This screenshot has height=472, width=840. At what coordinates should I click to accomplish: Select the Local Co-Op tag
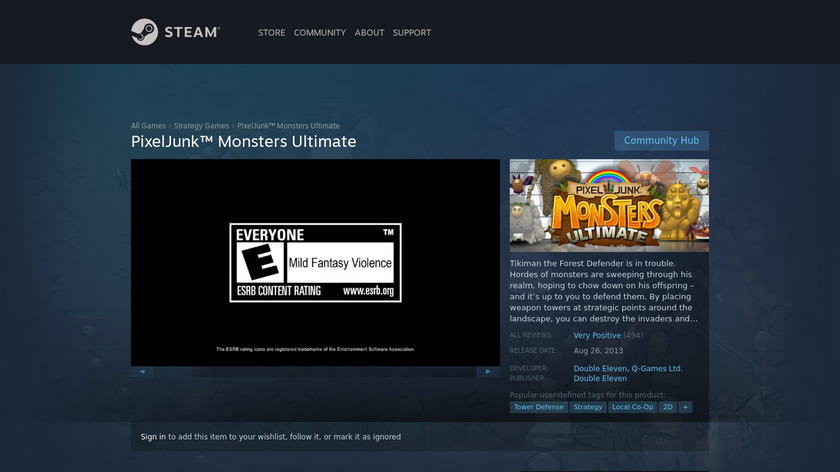[632, 407]
